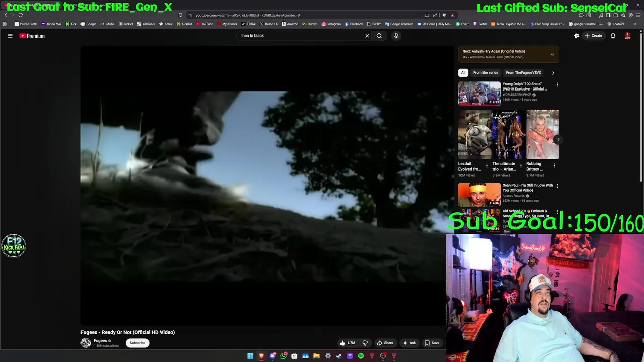Open the Twitch bookmark
Image resolution: width=644 pixels, height=362 pixels.
point(480,24)
